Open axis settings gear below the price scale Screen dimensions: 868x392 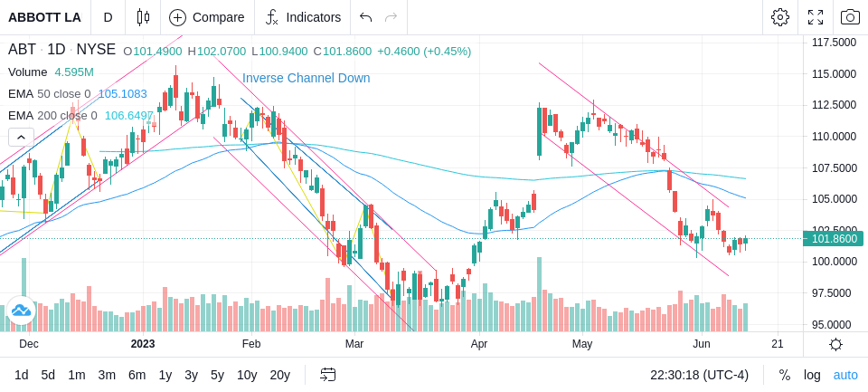point(835,344)
